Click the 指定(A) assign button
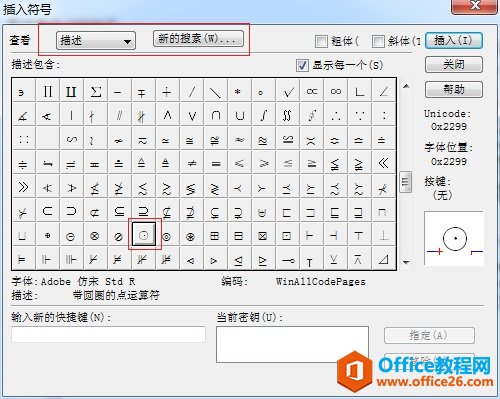 click(x=429, y=335)
